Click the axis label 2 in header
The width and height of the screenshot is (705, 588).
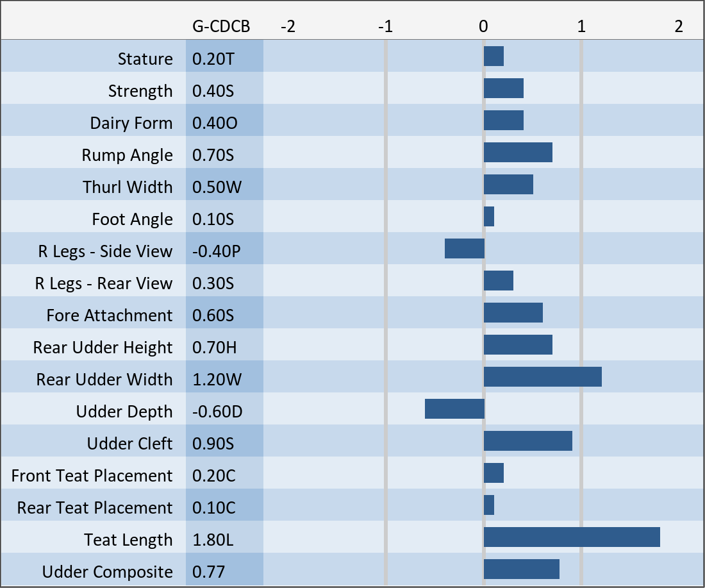pos(679,26)
